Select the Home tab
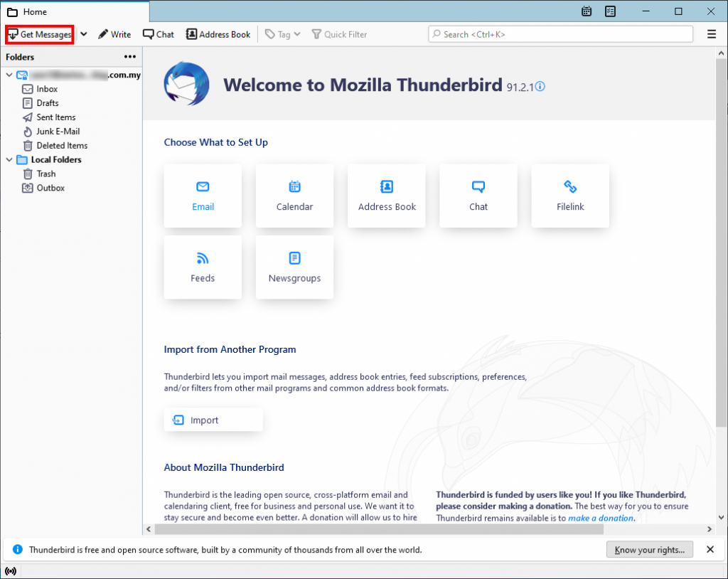This screenshot has width=728, height=579. [75, 11]
